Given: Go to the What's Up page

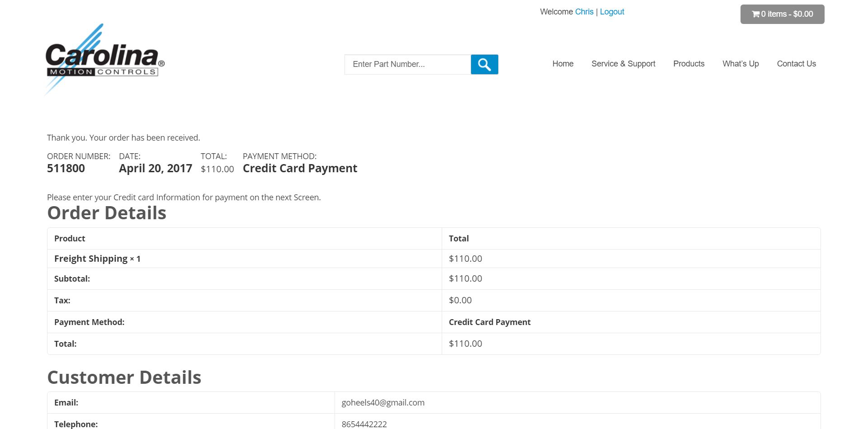Looking at the screenshot, I should pyautogui.click(x=740, y=64).
